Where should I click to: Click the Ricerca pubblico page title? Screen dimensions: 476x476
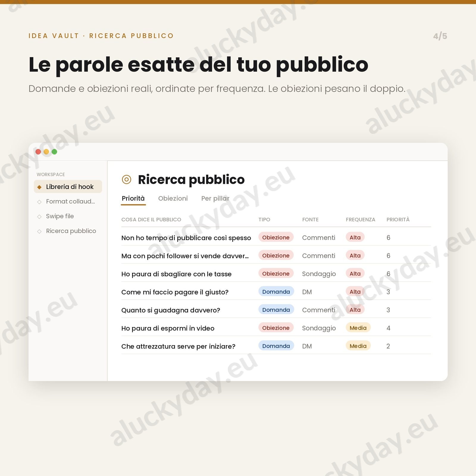(191, 180)
